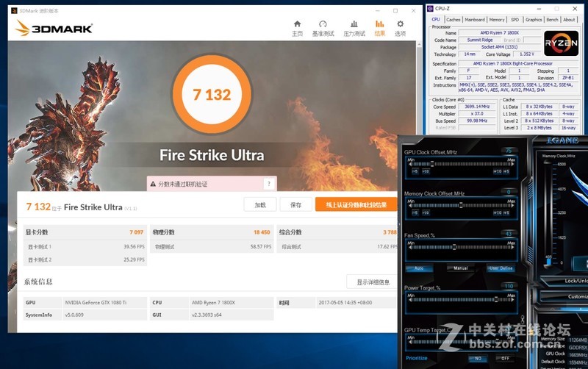This screenshot has height=369, width=588.
Task: Click orange online validate and compare results button
Action: coord(356,205)
